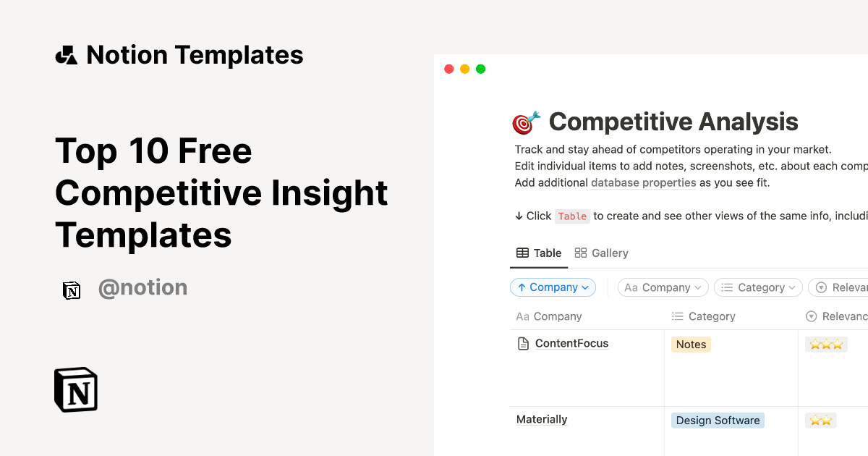This screenshot has height=456, width=868.
Task: Click the Notion Templates clover logo
Action: point(66,54)
